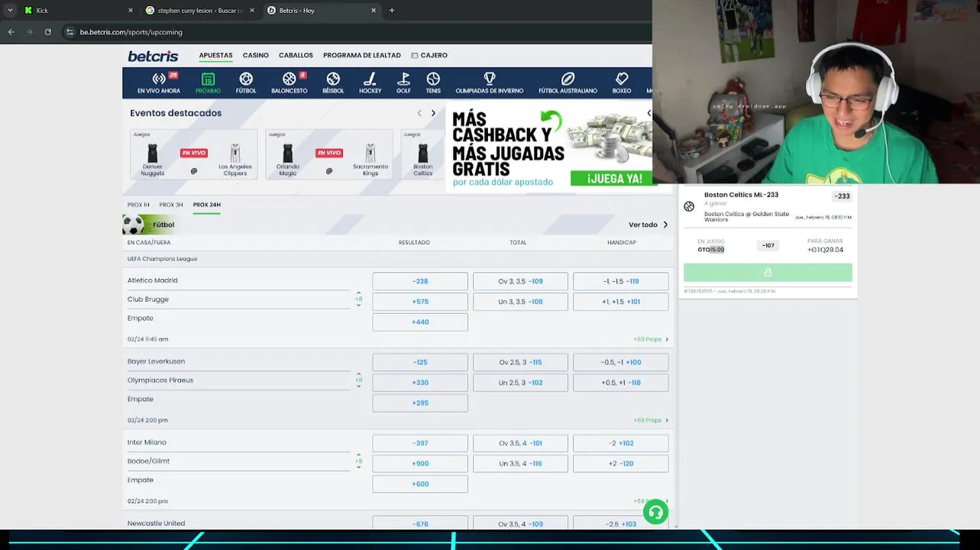The width and height of the screenshot is (980, 550).
Task: Open the Baloncesto sport category
Action: point(289,83)
